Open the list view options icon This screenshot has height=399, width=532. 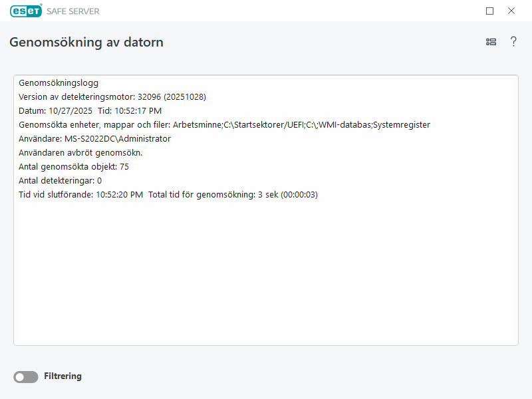tap(491, 42)
